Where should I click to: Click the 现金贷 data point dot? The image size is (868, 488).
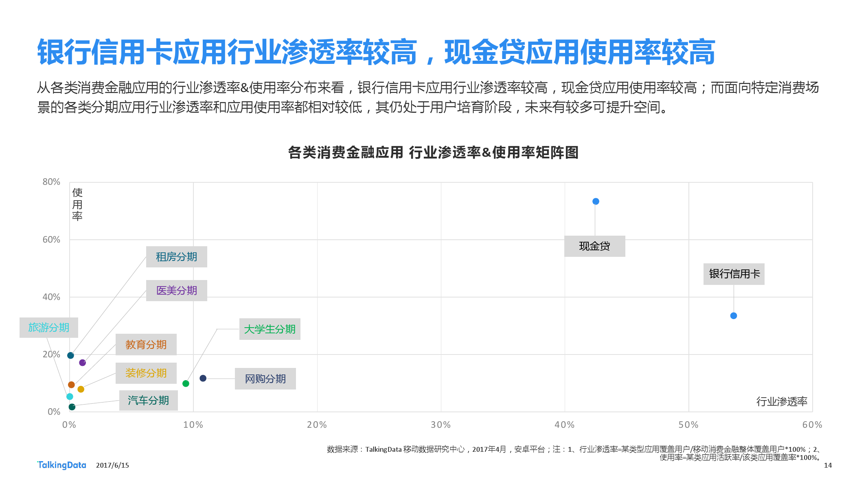pyautogui.click(x=596, y=201)
